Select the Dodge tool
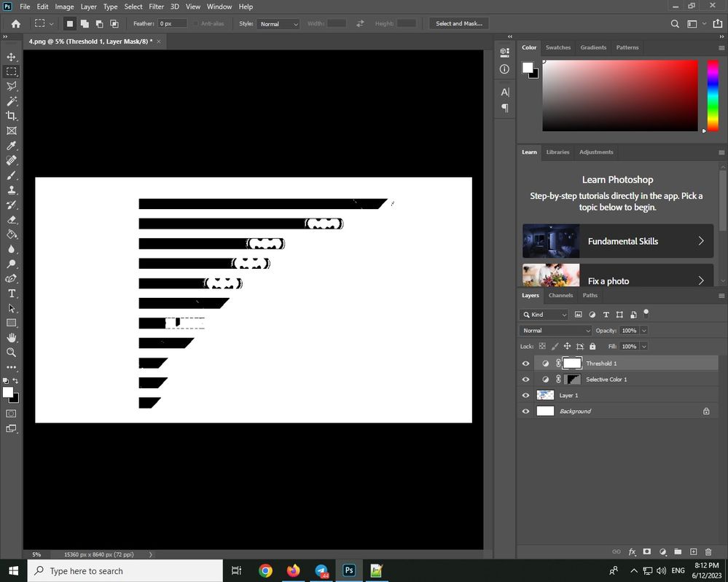 [11, 264]
